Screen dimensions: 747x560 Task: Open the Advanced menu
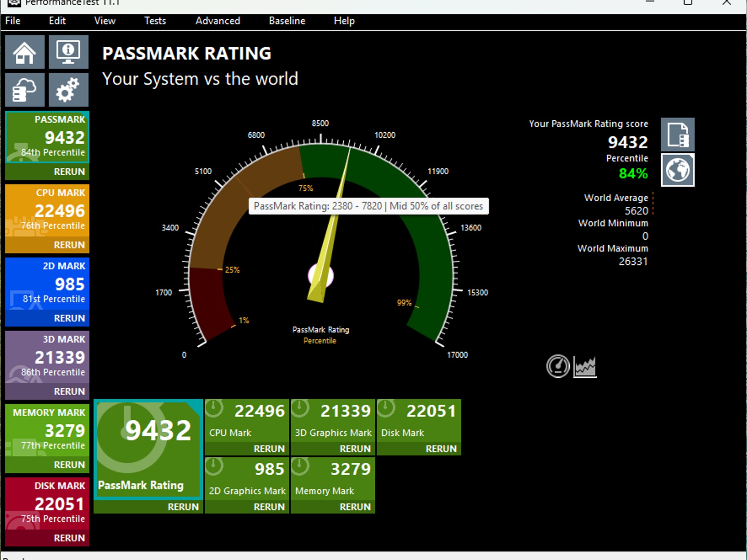coord(218,21)
